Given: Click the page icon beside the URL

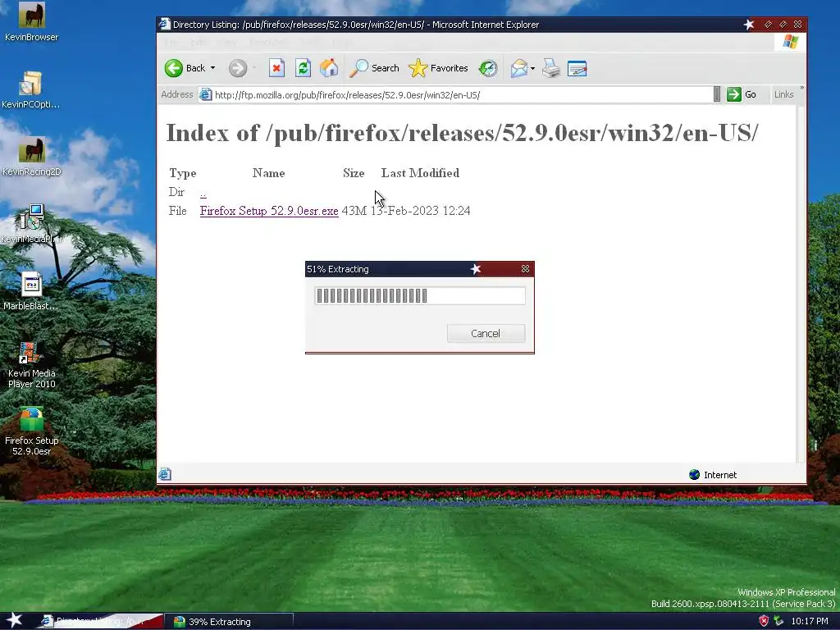Looking at the screenshot, I should [206, 95].
